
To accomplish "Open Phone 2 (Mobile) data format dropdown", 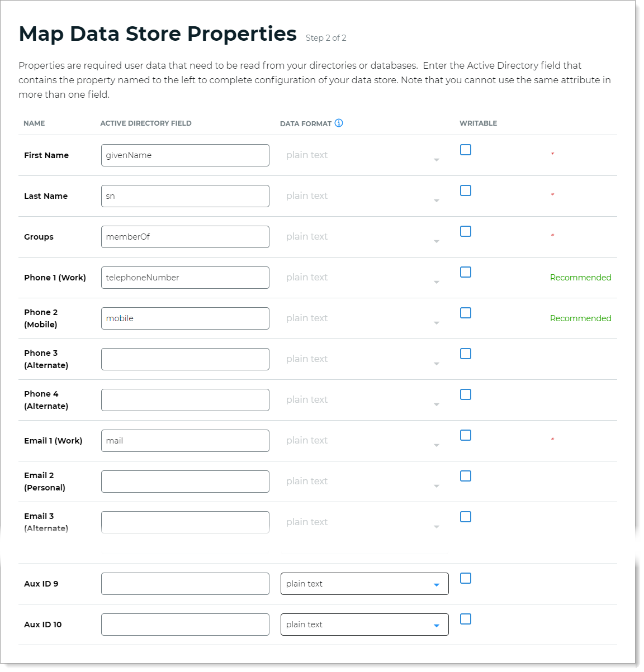I will 364,318.
